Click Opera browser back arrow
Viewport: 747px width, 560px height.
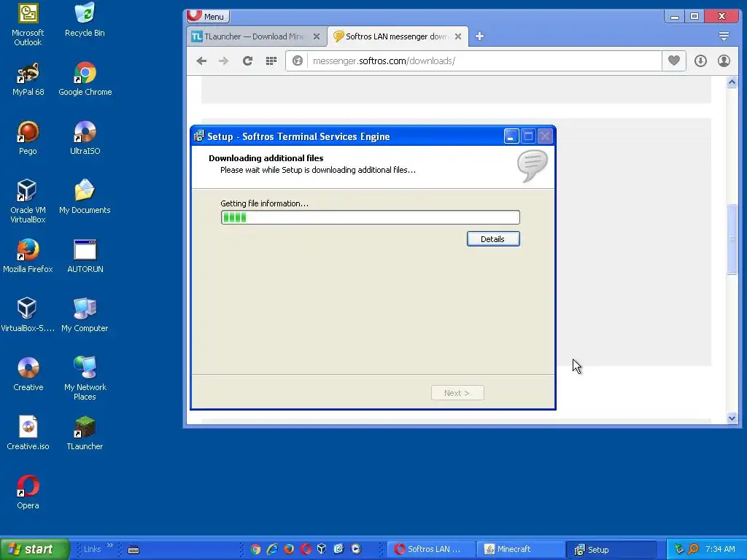pyautogui.click(x=201, y=61)
